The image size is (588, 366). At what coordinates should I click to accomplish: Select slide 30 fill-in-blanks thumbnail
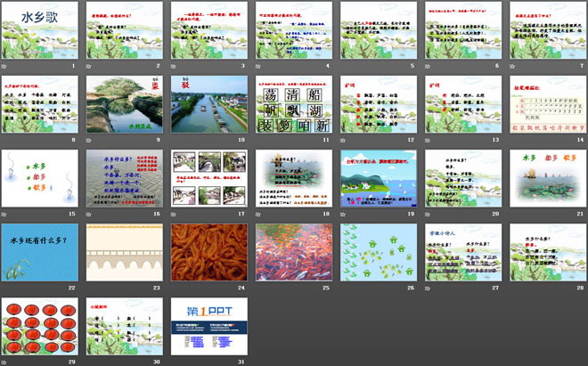(x=125, y=327)
